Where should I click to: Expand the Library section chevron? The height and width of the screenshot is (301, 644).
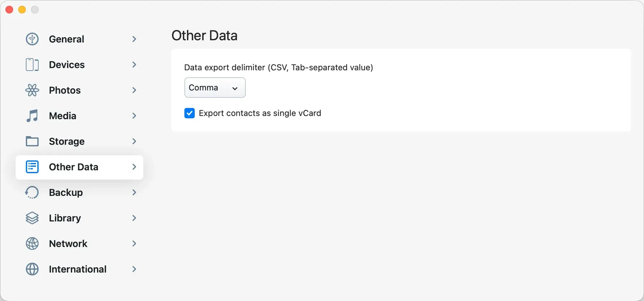(x=134, y=218)
